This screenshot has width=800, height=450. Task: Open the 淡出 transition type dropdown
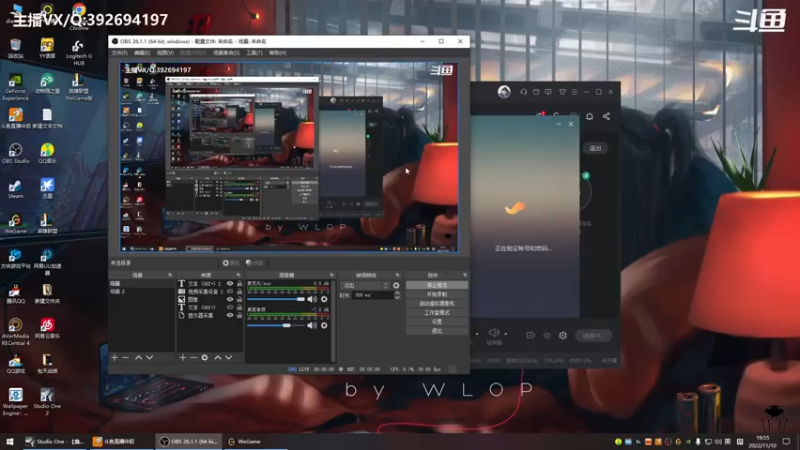[366, 285]
